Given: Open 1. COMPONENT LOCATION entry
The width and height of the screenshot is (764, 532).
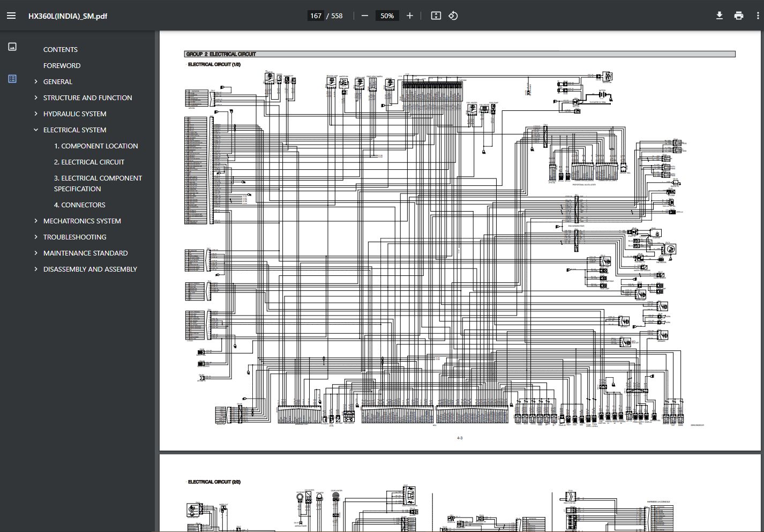Looking at the screenshot, I should pyautogui.click(x=96, y=146).
